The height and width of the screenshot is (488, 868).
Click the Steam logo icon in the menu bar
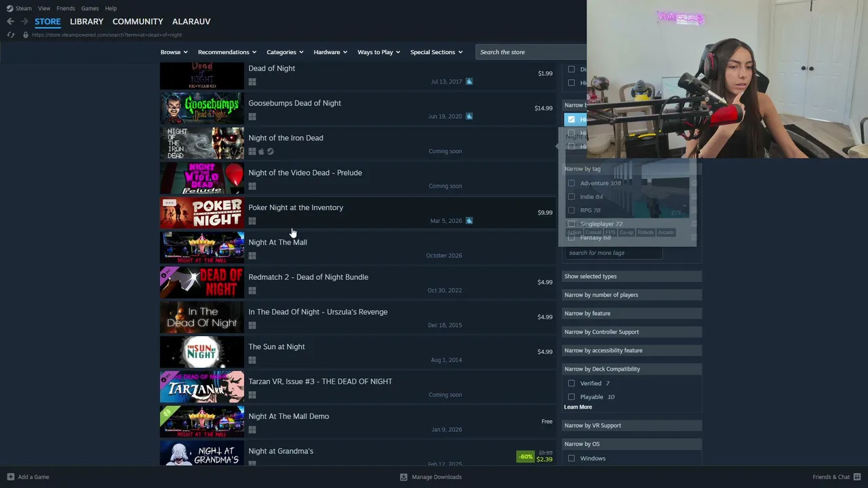tap(9, 8)
